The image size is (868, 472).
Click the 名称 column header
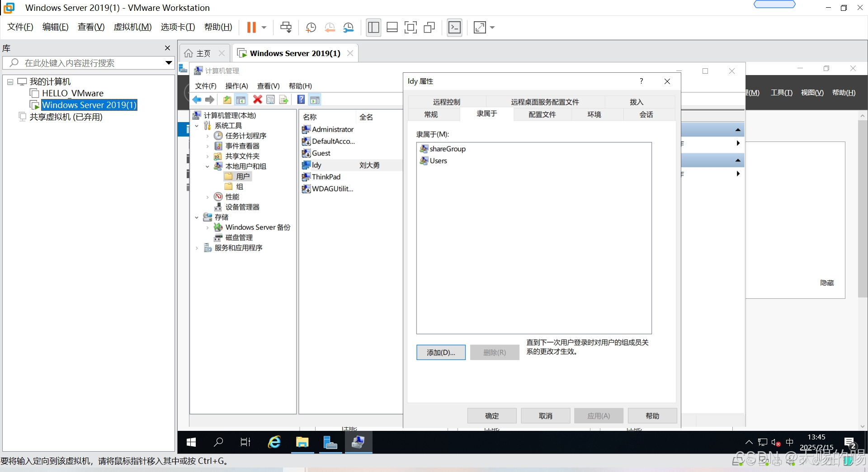click(327, 117)
